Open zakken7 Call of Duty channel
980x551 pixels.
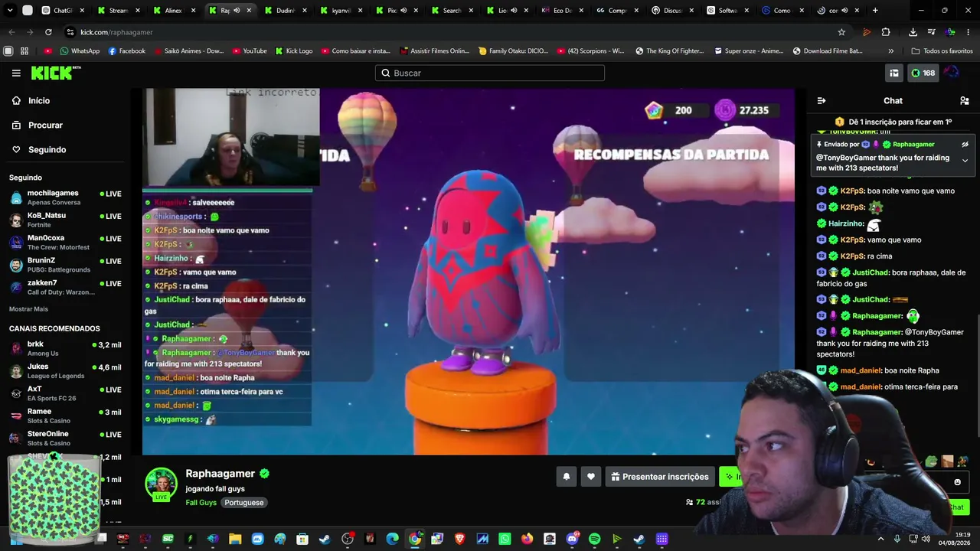65,287
